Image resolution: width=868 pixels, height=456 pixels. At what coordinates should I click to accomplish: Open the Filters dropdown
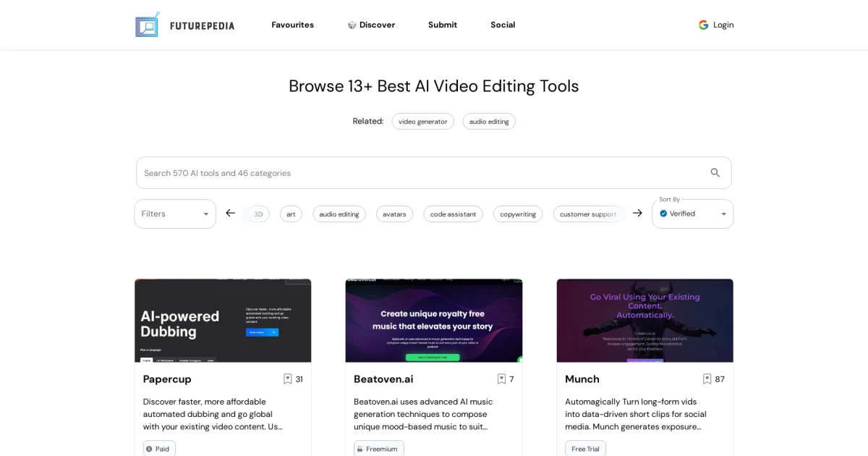click(x=174, y=214)
